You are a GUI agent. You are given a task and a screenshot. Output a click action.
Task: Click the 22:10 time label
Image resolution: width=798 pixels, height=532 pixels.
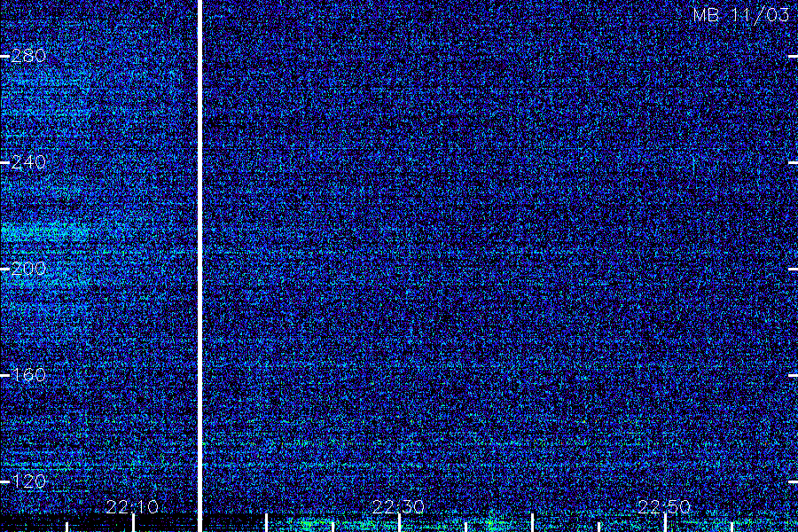pyautogui.click(x=132, y=507)
